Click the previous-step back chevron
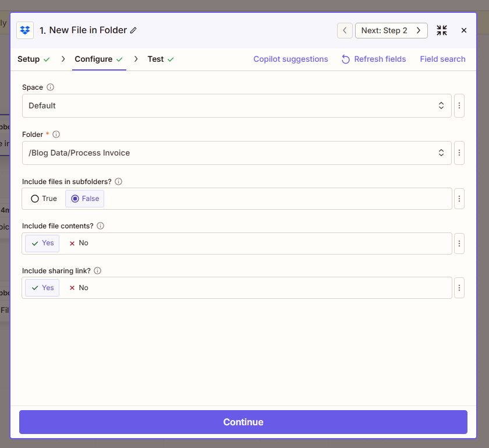 (345, 30)
